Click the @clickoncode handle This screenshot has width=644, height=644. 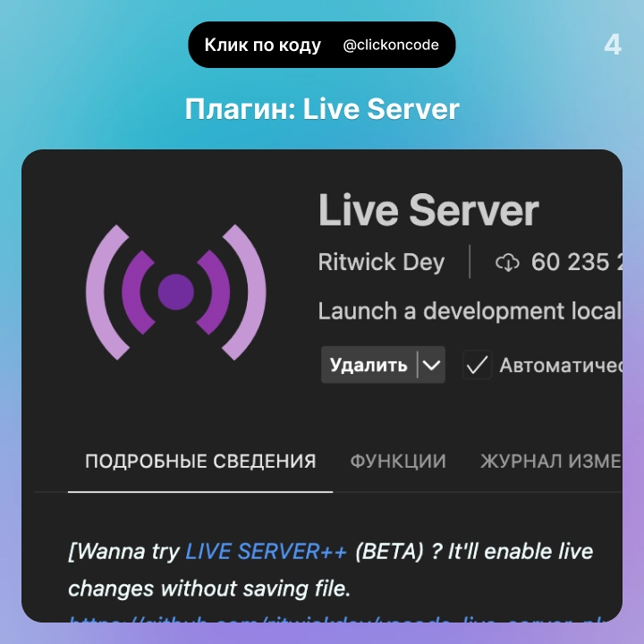coord(391,46)
